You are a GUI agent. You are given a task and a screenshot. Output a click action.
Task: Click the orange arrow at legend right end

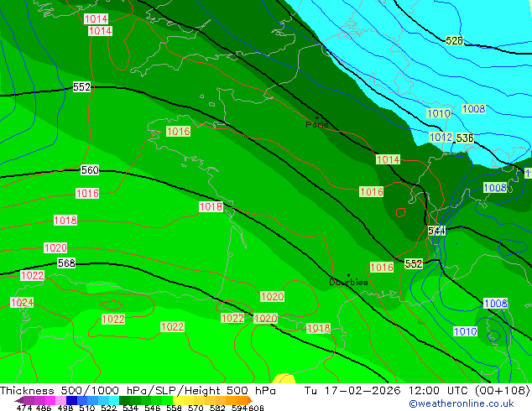pyautogui.click(x=250, y=400)
